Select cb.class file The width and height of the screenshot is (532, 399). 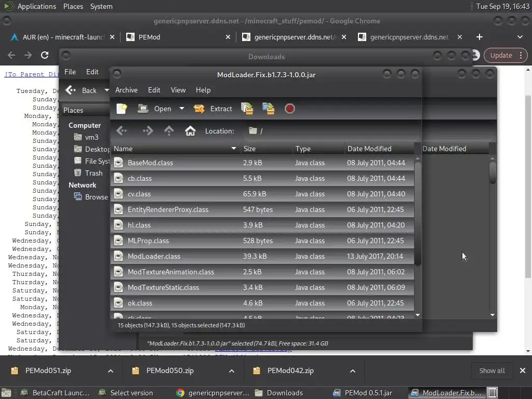262,179
